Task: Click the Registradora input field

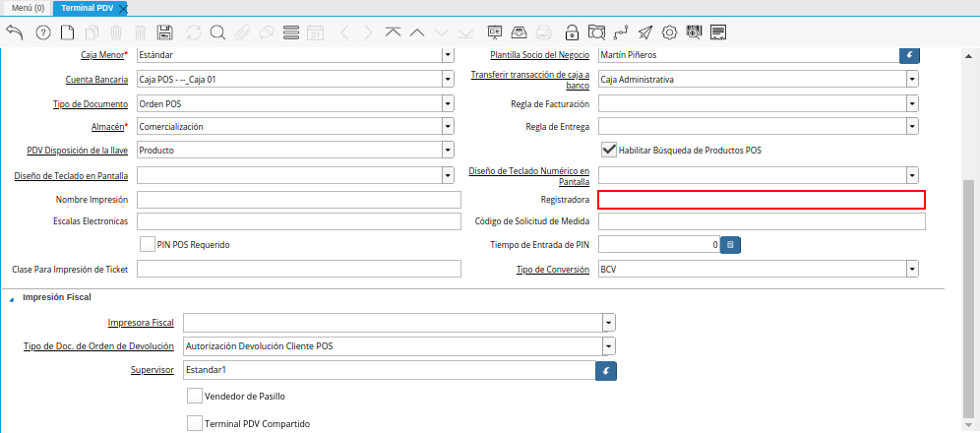Action: 762,200
